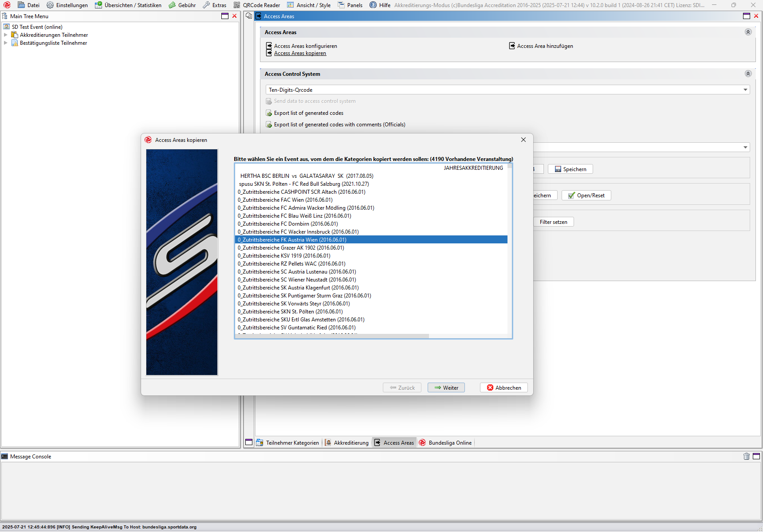Screen dimensions: 763x532
Task: Click the red application logo icon in menu bar
Action: pos(7,5)
